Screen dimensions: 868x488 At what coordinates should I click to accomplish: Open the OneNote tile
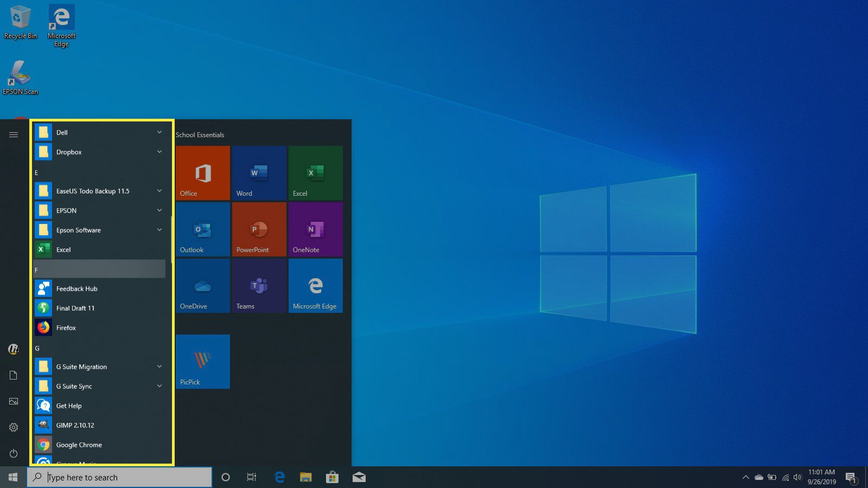pos(316,229)
